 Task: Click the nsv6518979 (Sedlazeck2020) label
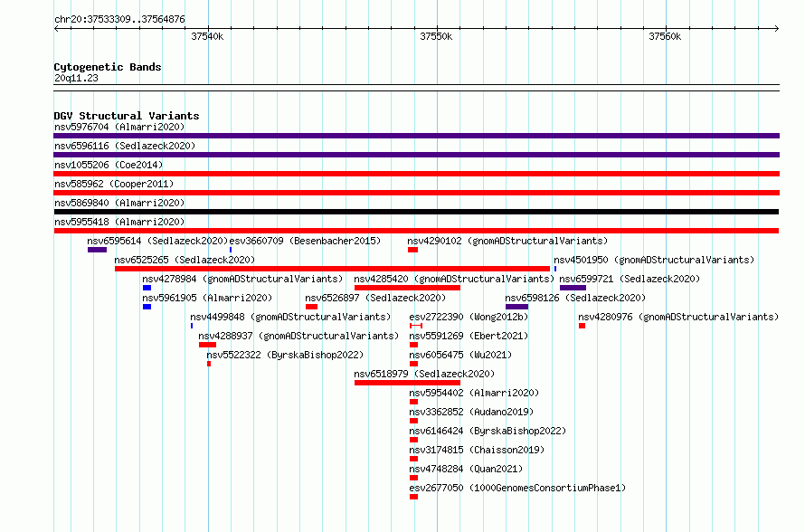[x=424, y=374]
